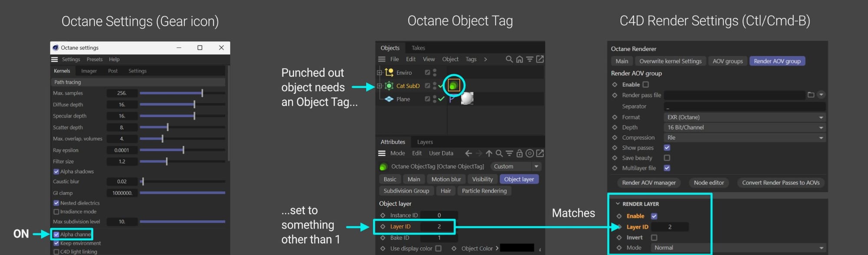Open the Mode Normal dropdown
This screenshot has width=868, height=255.
[738, 248]
